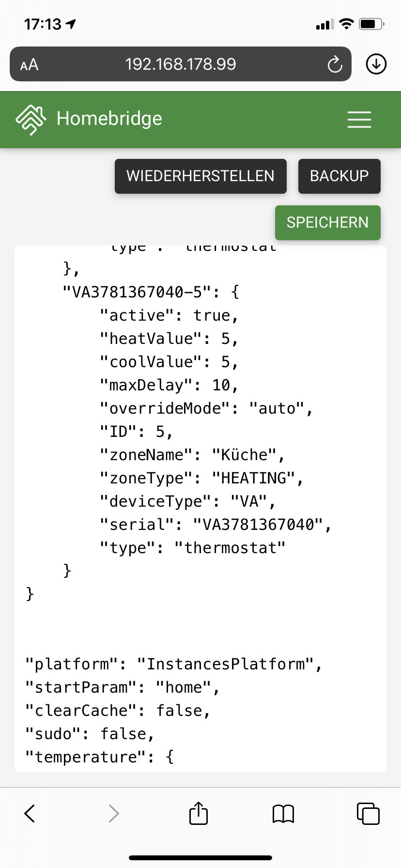The image size is (401, 868).
Task: Click the "platform" InstancesPlatform line
Action: 173,664
